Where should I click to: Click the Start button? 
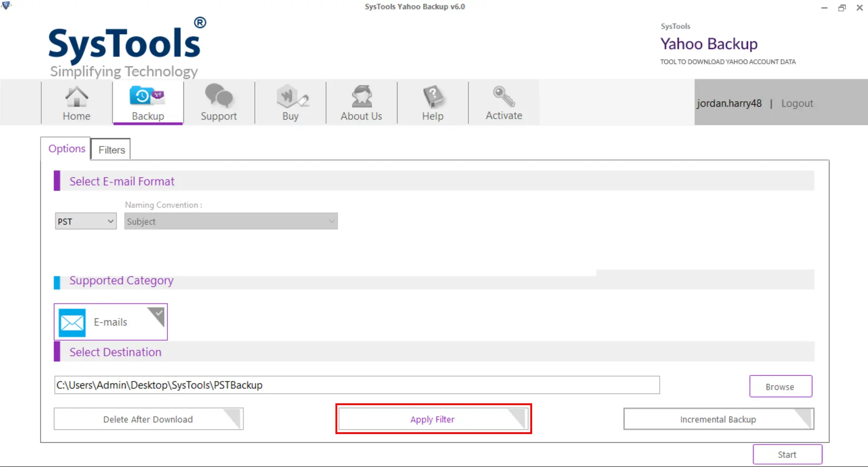click(787, 454)
